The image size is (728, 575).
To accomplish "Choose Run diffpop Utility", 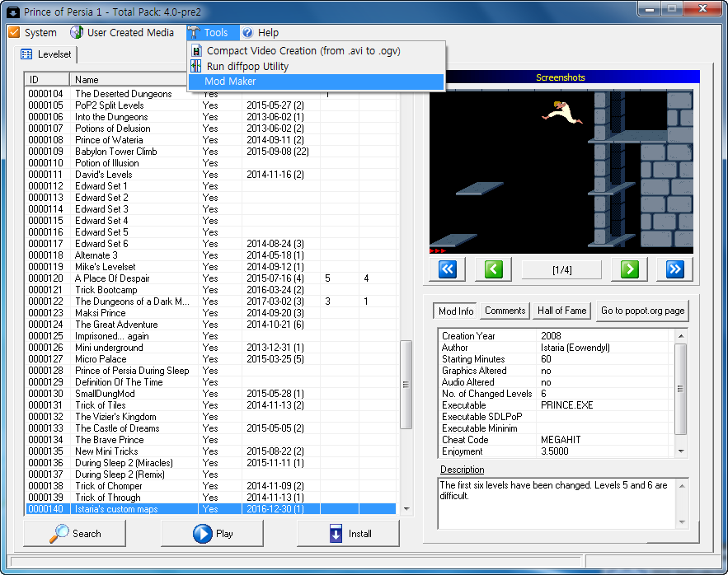I will [x=316, y=66].
